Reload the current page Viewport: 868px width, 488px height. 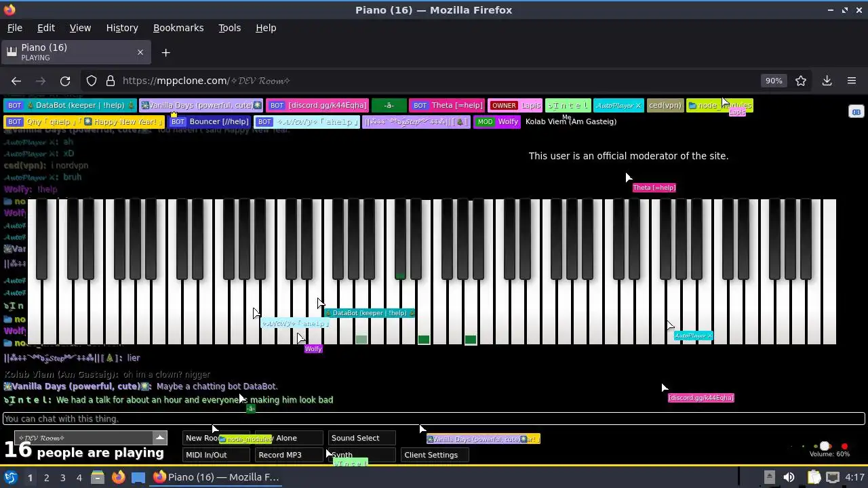click(x=65, y=81)
